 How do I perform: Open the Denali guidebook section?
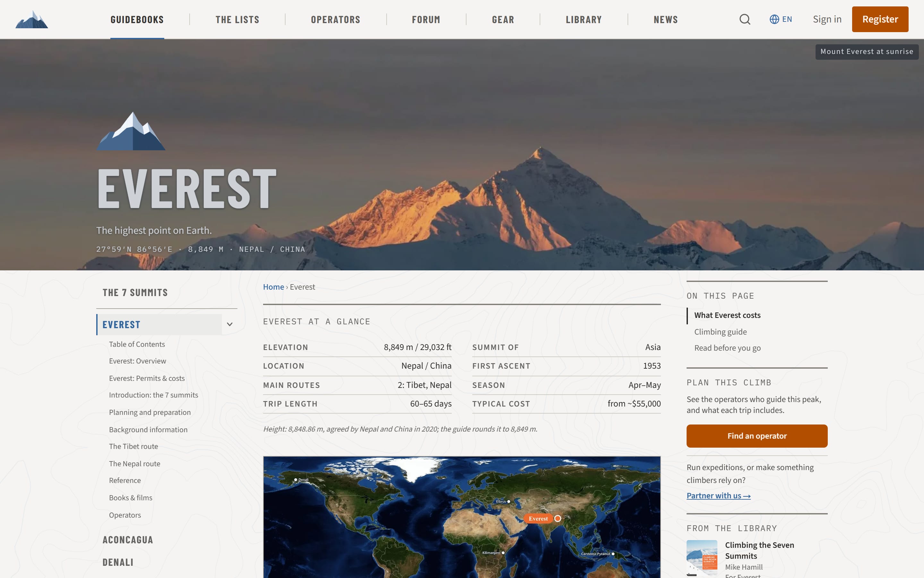coord(118,562)
